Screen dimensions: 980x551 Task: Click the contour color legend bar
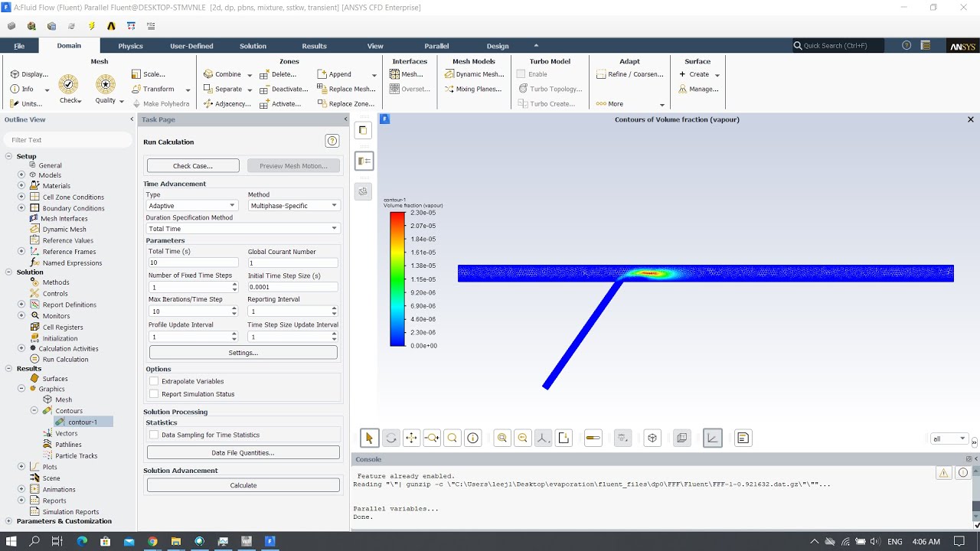(397, 279)
